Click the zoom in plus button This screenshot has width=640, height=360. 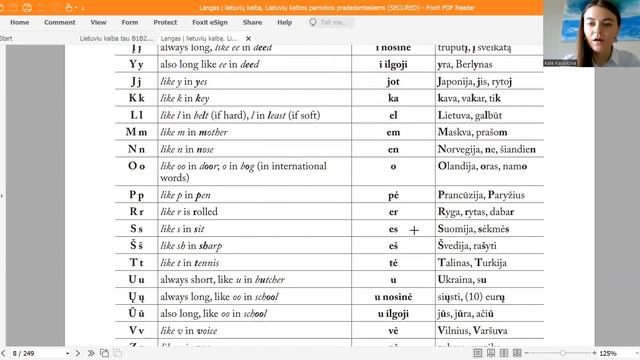click(594, 353)
